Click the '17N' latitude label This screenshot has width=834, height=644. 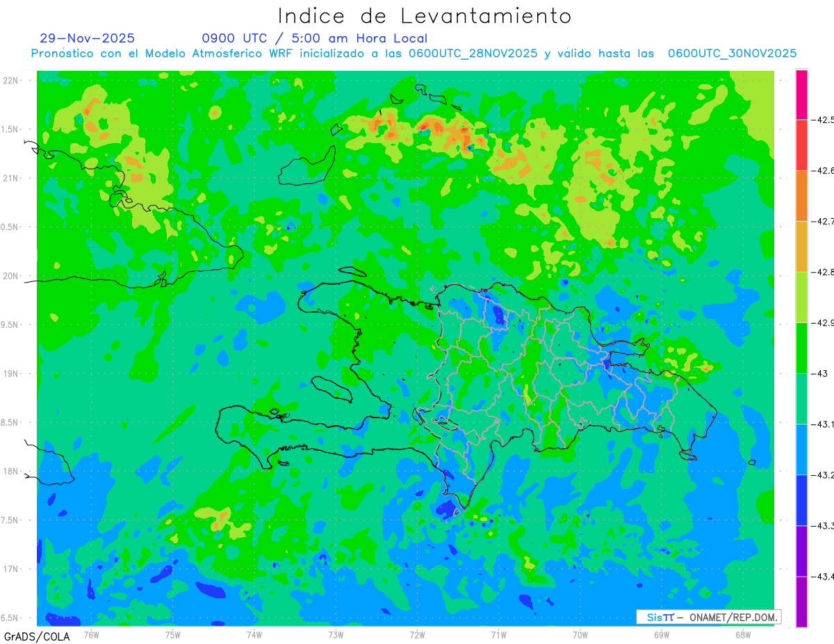click(10, 569)
